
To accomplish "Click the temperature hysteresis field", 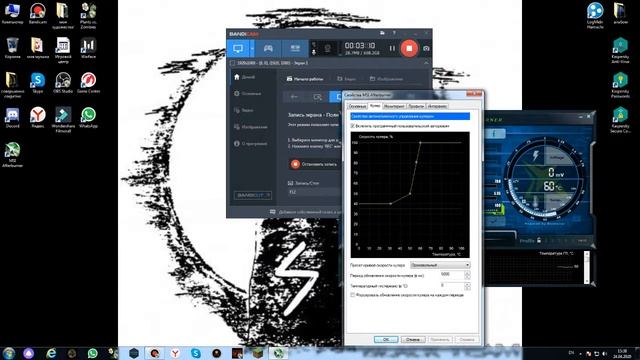I will click(451, 286).
